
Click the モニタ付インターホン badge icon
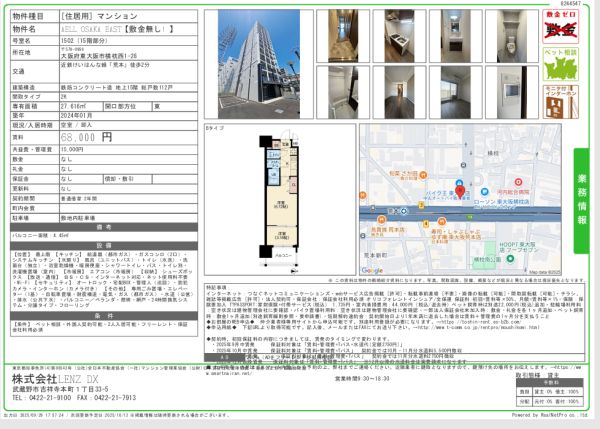point(560,102)
